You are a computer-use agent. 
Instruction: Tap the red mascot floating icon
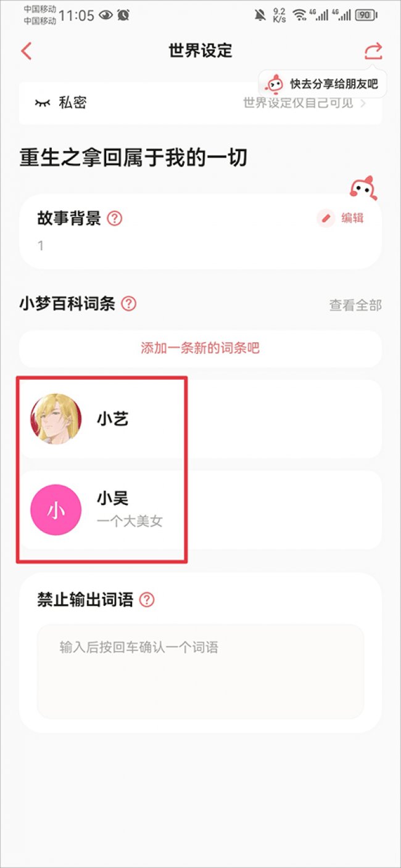click(363, 189)
